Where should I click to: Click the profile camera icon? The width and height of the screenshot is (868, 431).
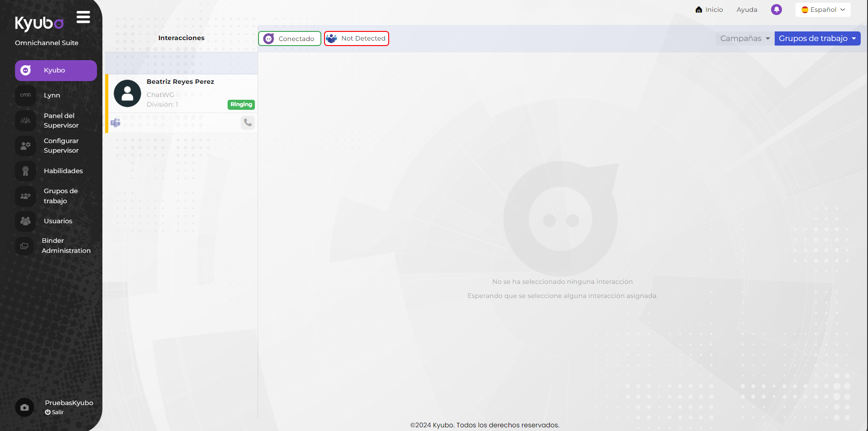(x=25, y=407)
